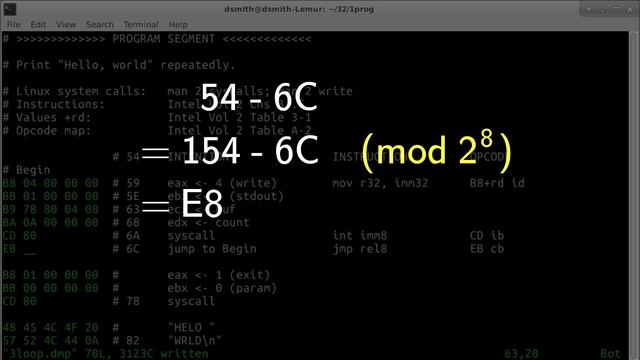The width and height of the screenshot is (640, 360).
Task: Click hex bytes 'BB 01 00 00 00'
Action: pyautogui.click(x=50, y=196)
